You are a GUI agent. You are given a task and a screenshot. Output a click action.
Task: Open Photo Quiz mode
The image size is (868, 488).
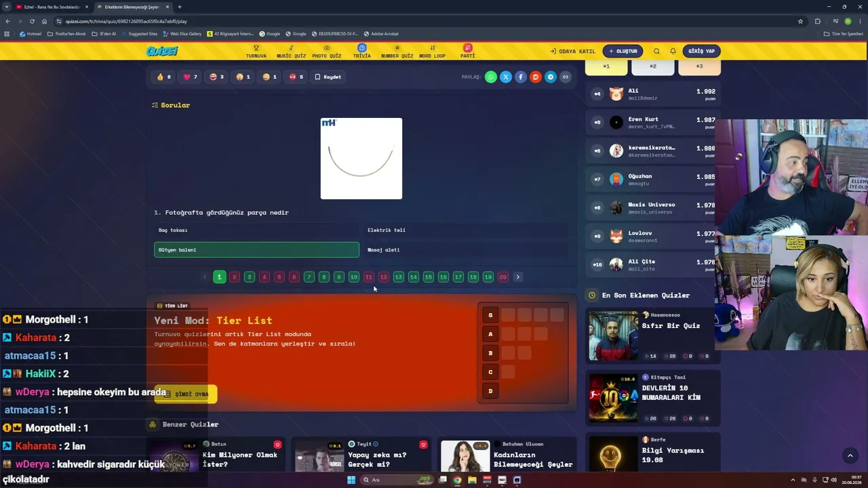coord(326,52)
